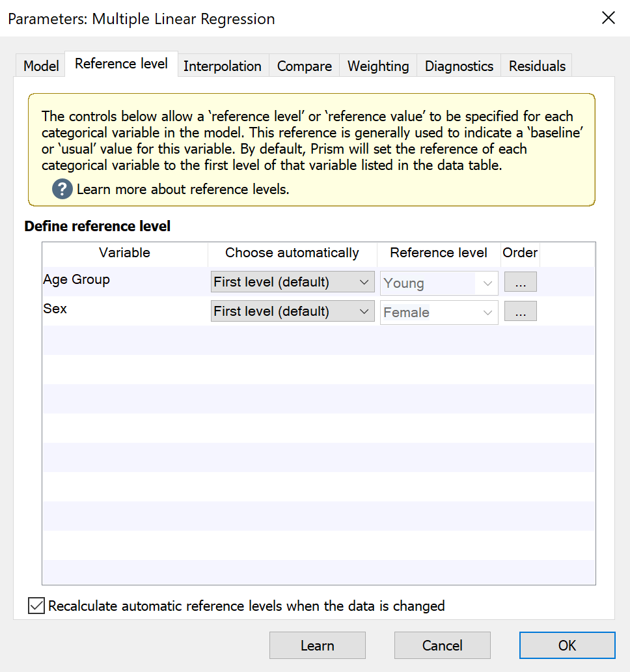Select the Compare tab

click(304, 66)
